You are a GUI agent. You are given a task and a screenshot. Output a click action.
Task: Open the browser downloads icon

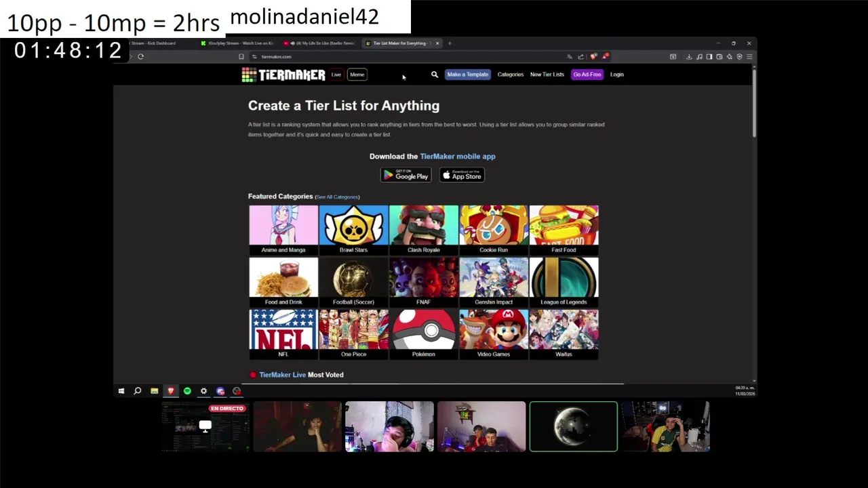(x=689, y=57)
